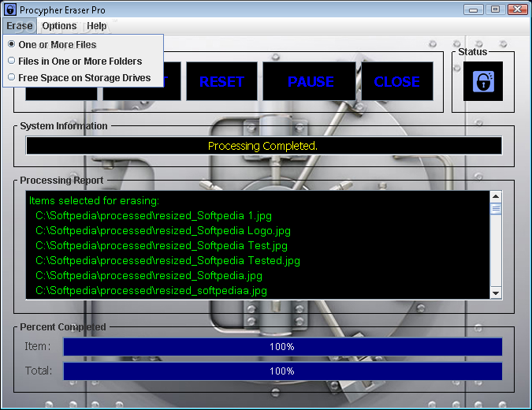Click 'Items selected for erasing:' line
Image resolution: width=532 pixels, height=410 pixels.
pyautogui.click(x=94, y=200)
